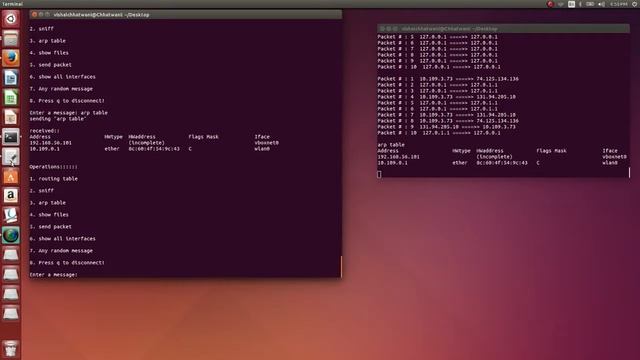
Task: Open LibreOffice Calc from dock
Action: (x=11, y=98)
